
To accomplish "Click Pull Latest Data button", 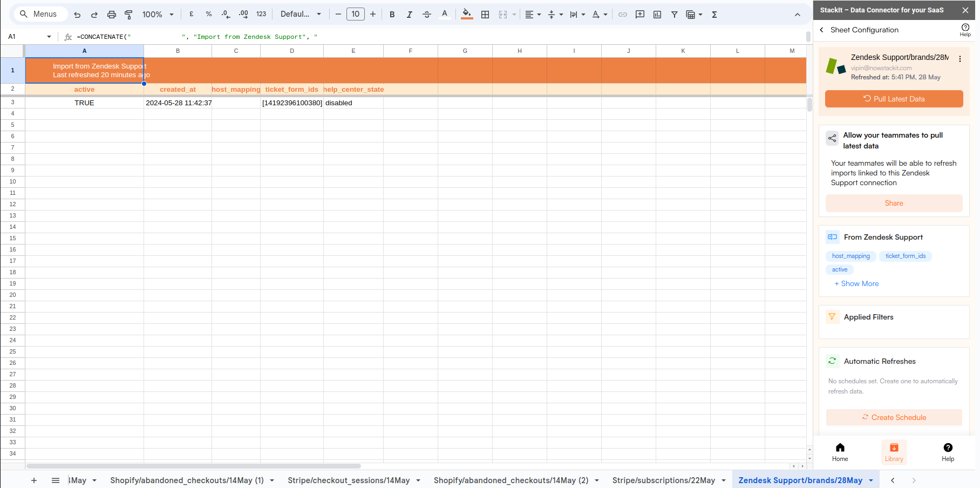I will (x=894, y=99).
